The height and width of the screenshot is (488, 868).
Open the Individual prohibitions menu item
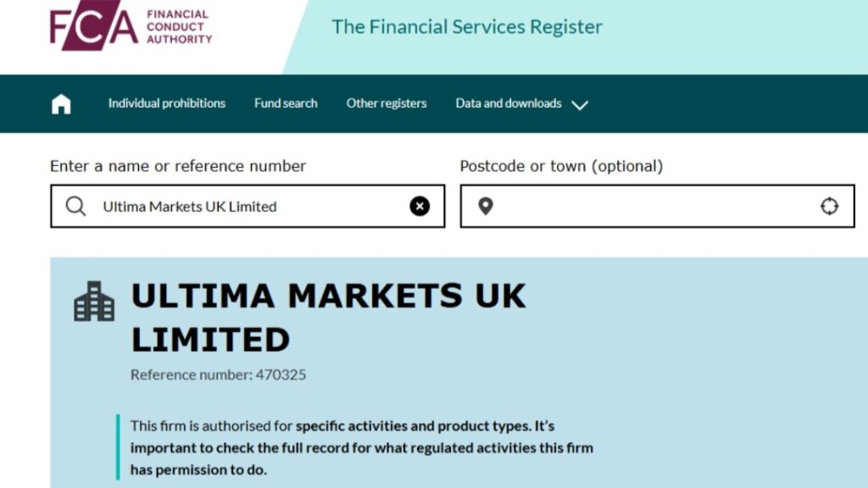tap(167, 103)
